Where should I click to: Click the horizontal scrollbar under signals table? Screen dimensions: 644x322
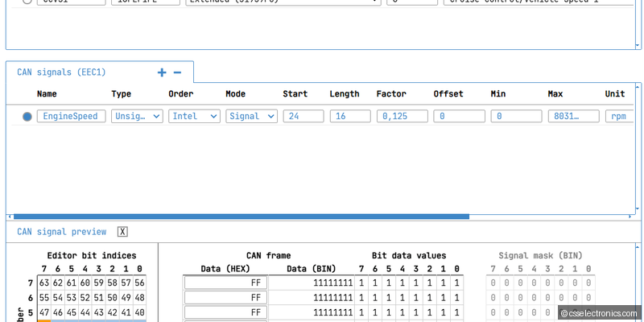(242, 217)
